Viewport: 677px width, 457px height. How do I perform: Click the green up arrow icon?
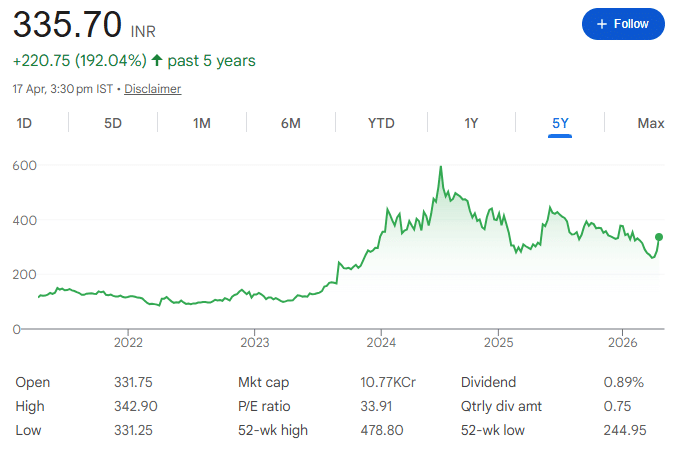(157, 61)
